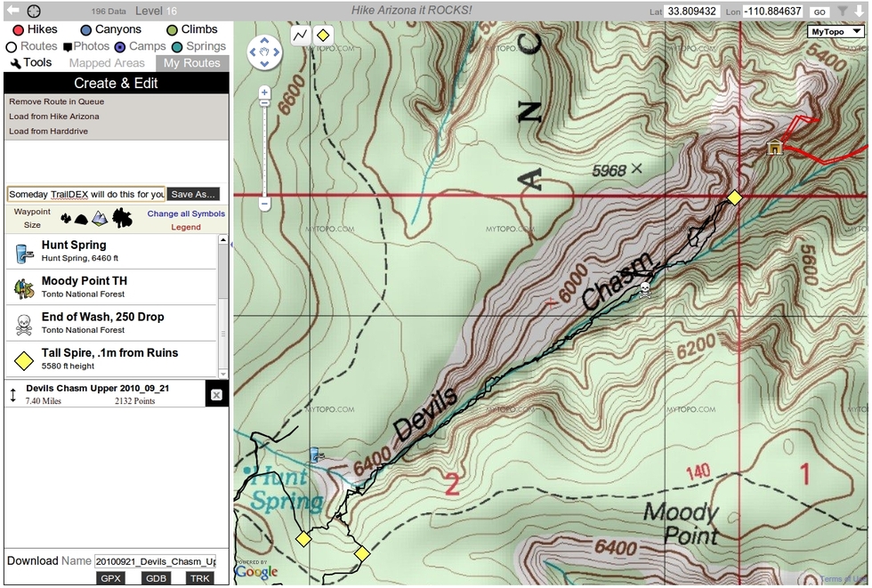Image resolution: width=872 pixels, height=588 pixels.
Task: Click the reverse route up-down arrow icon
Action: coord(13,395)
